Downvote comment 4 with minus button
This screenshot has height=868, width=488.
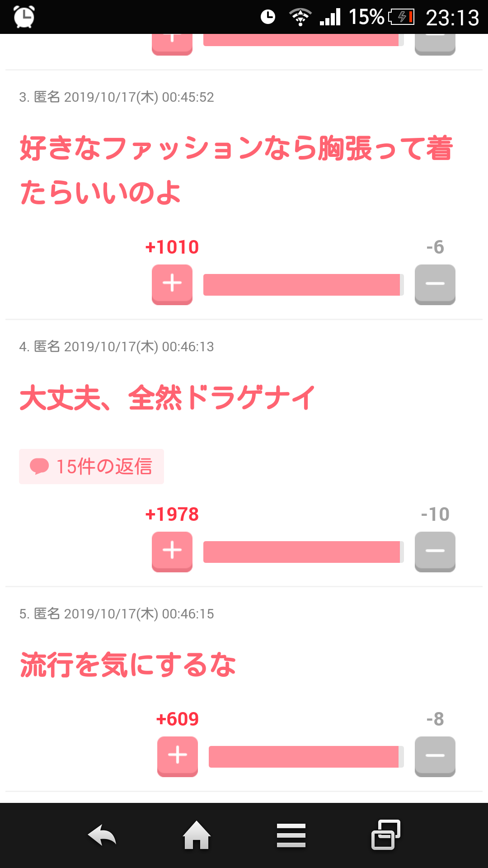click(435, 552)
